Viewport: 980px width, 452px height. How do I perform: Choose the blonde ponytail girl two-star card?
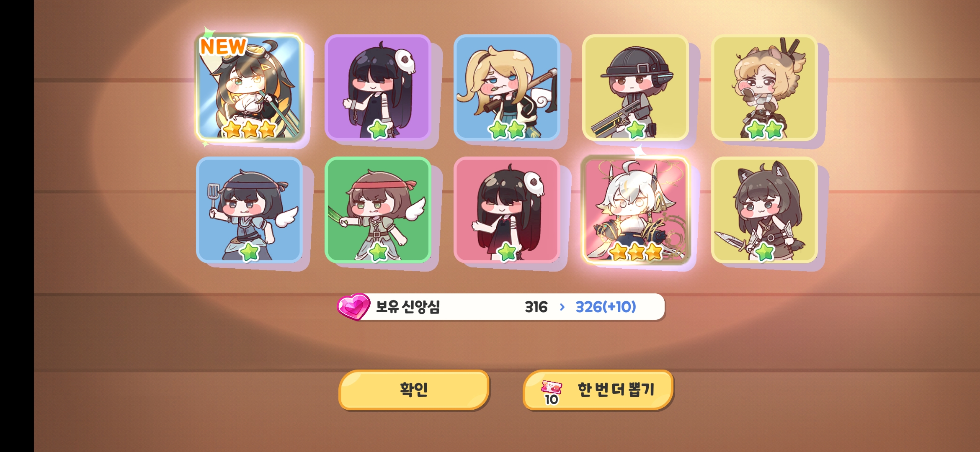(x=507, y=87)
